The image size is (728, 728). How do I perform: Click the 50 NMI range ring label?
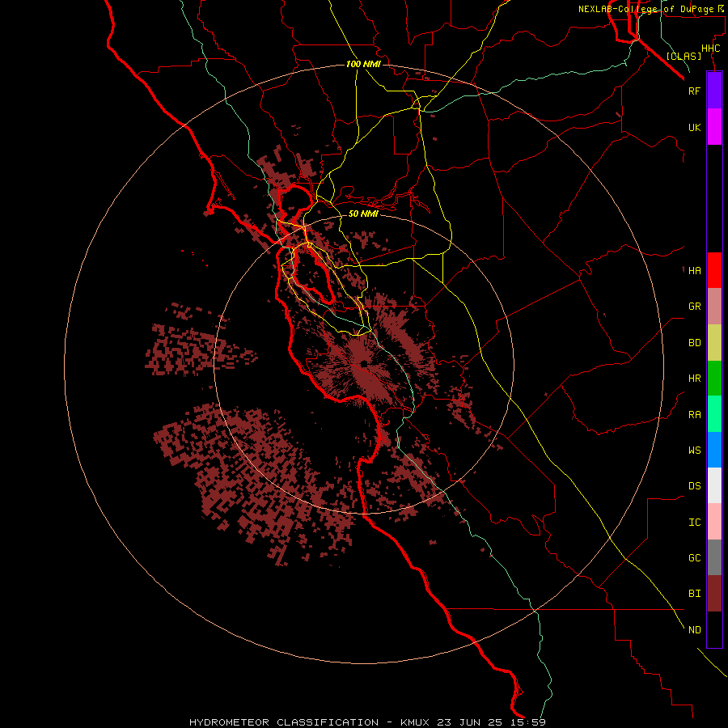363,214
